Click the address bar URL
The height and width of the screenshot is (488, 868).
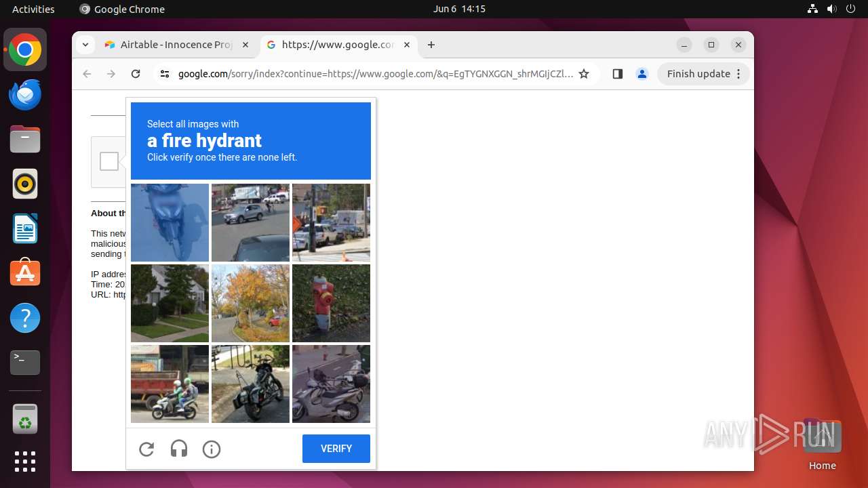click(x=376, y=74)
